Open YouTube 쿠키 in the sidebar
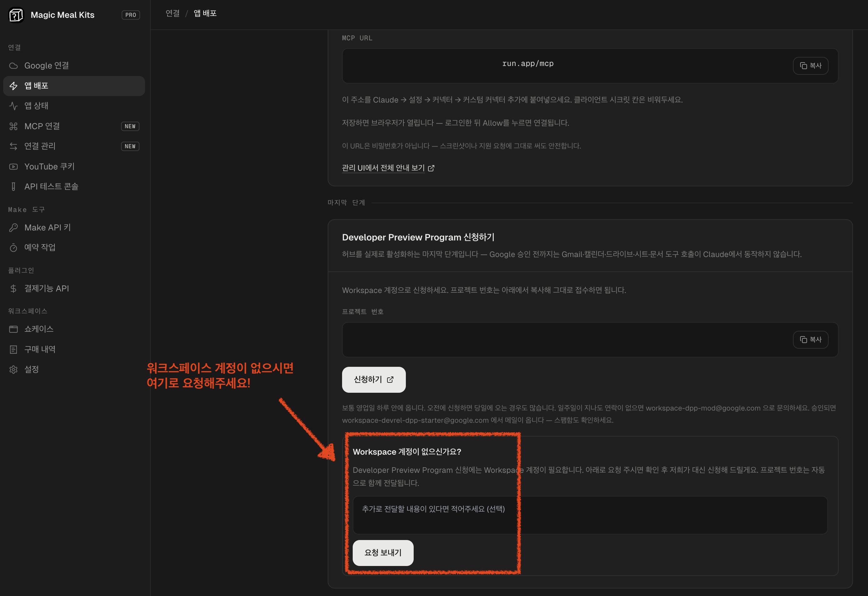This screenshot has height=596, width=868. 74,167
